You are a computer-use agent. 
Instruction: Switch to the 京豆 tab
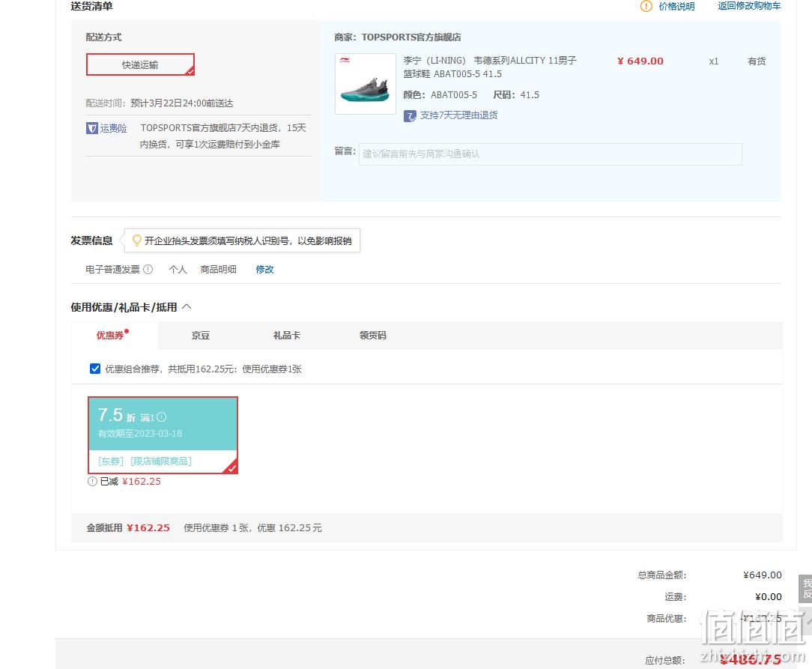(201, 336)
